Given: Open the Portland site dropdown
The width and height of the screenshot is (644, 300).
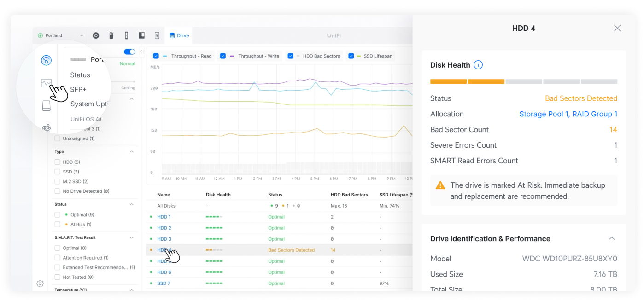Looking at the screenshot, I should point(60,35).
